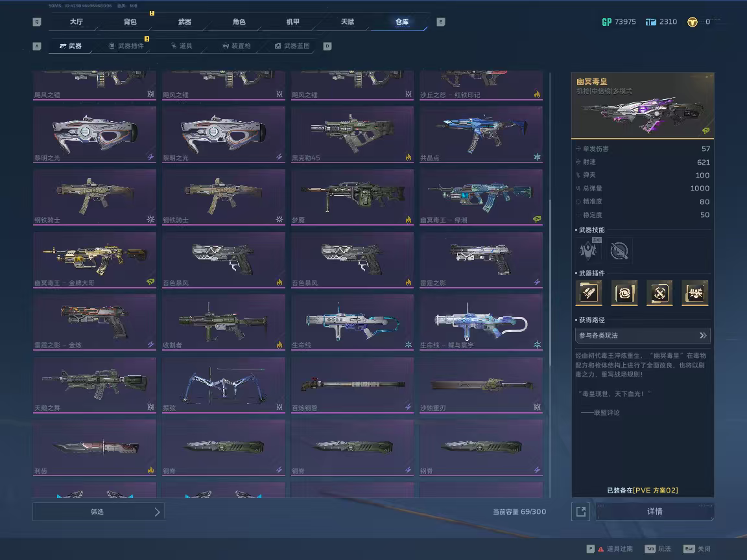Screen dimensions: 747x560
Task: Click the 详情 details button
Action: [654, 511]
